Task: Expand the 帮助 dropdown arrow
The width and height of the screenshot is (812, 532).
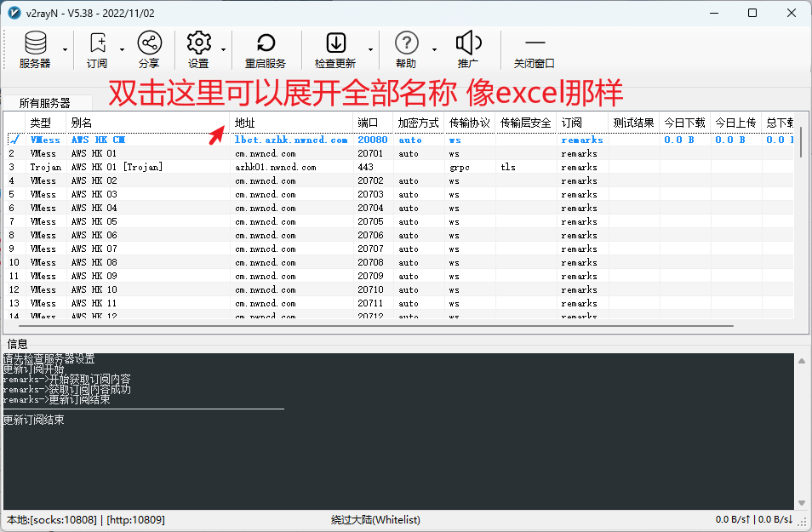Action: 434,49
